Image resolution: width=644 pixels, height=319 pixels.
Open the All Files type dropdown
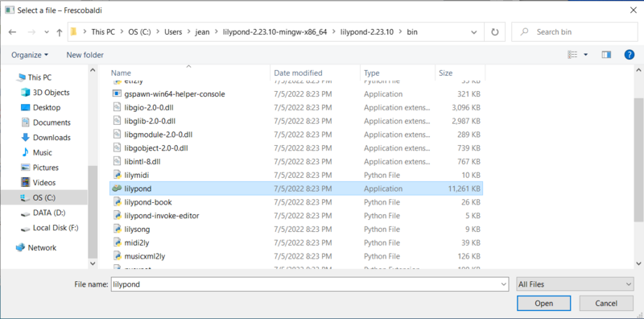[575, 284]
